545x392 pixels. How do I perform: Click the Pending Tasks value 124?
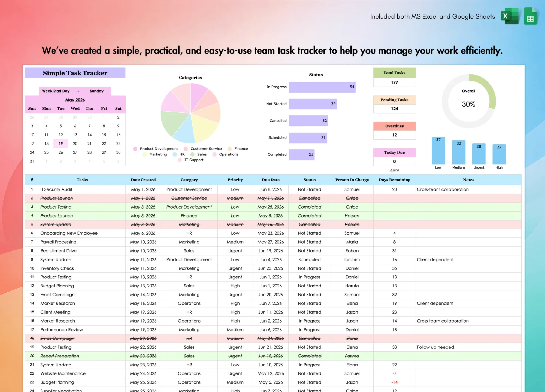(x=394, y=109)
